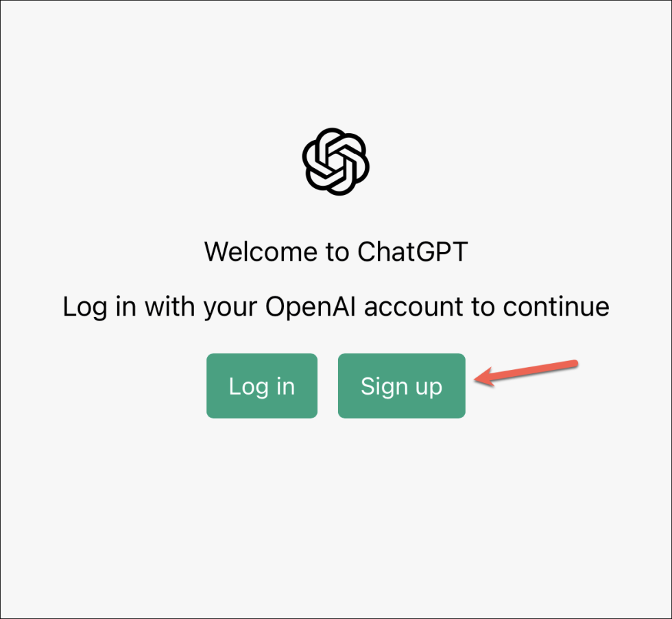Screen dimensions: 672x619
Task: Click the word 'your' in the subtitle
Action: 230,308
